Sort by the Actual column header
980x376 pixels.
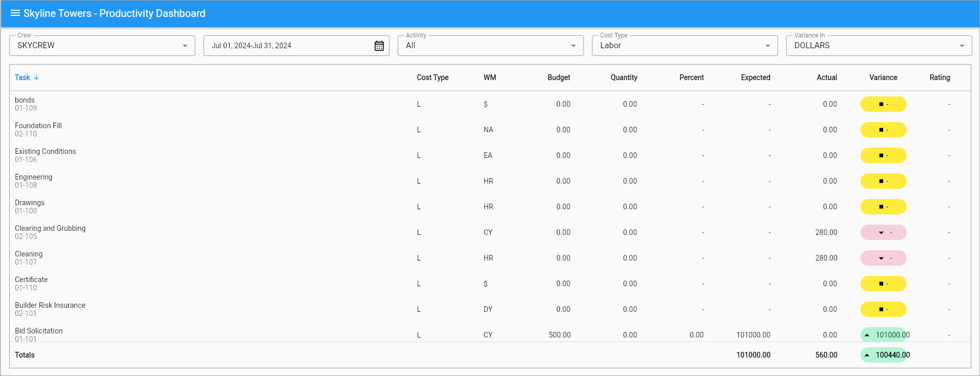tap(827, 77)
